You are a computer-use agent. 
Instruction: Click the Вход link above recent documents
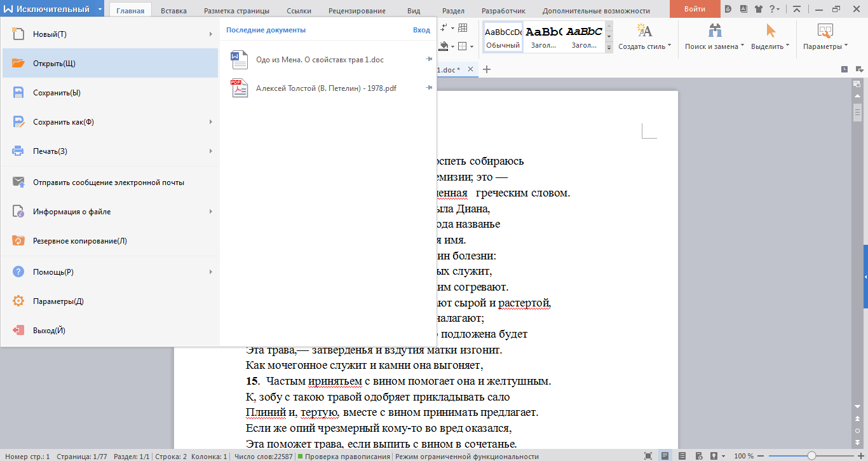[421, 30]
